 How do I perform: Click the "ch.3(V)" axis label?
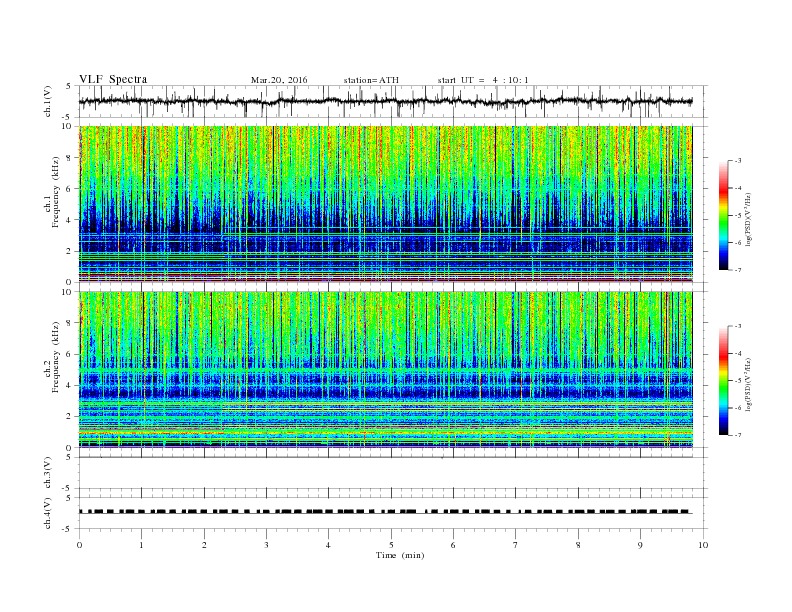48,473
